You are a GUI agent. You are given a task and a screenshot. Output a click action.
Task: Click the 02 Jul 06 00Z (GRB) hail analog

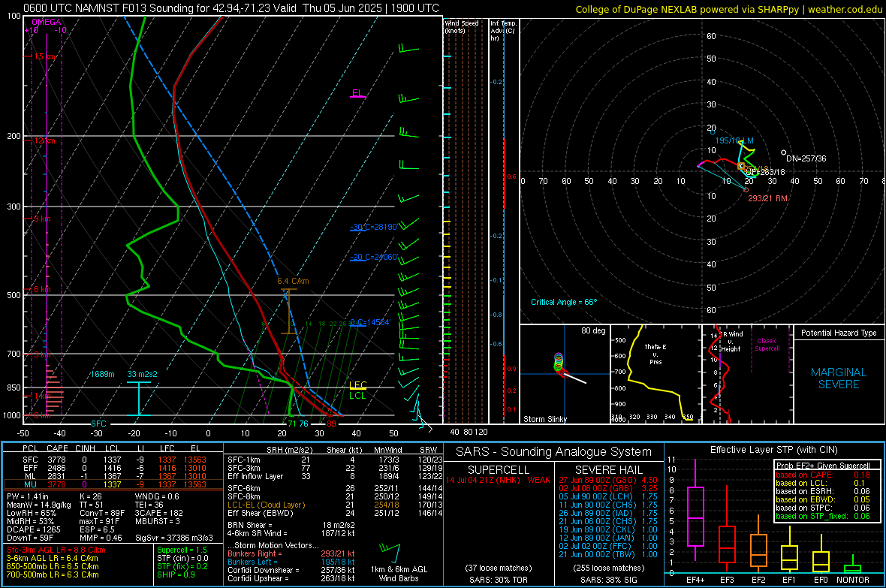(608, 488)
